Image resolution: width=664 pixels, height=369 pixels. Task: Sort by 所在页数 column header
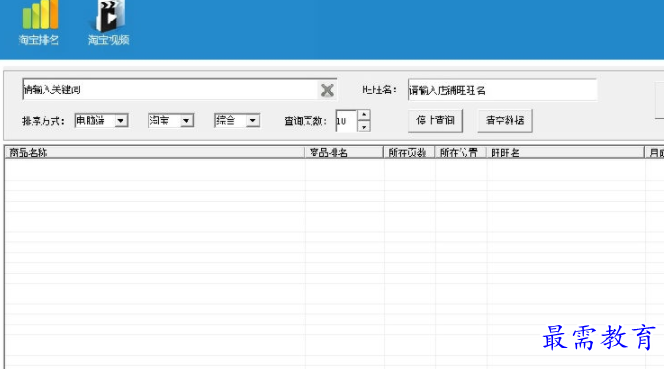[409, 153]
